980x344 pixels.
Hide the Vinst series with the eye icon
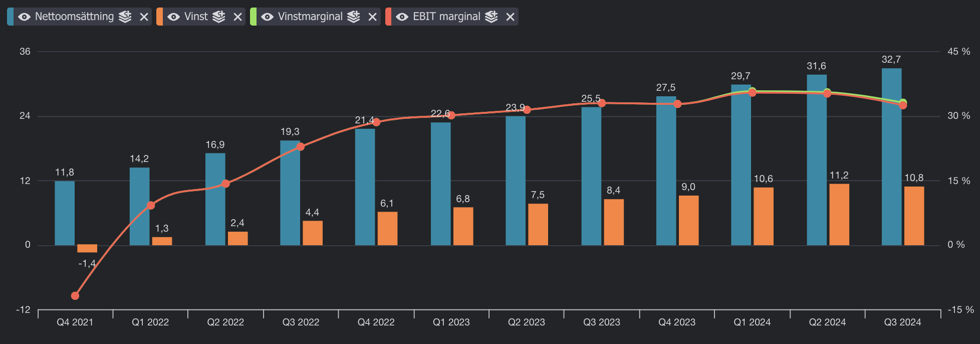click(173, 17)
